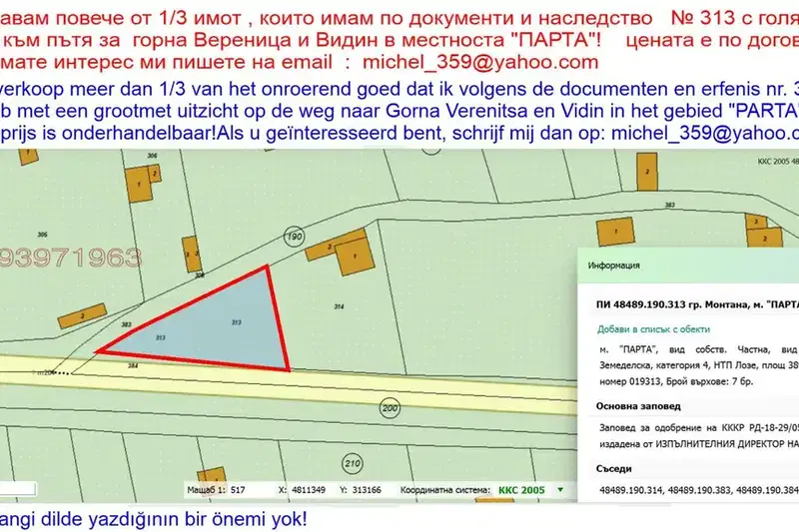Select the X coordinate value 4811349
Screen dimensions: 799x532
(x=309, y=490)
